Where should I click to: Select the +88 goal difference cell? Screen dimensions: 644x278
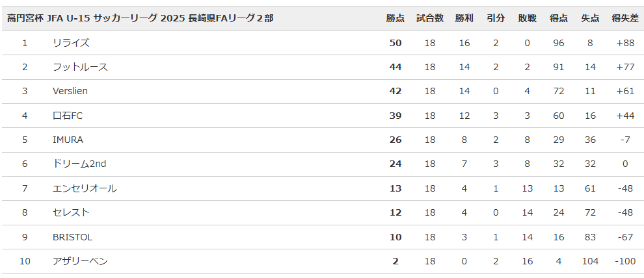click(x=625, y=43)
